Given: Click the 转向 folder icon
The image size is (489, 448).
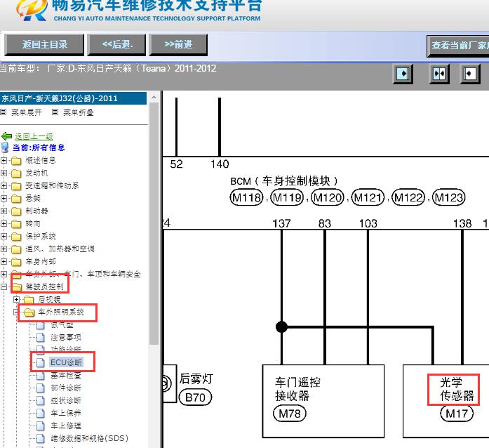Looking at the screenshot, I should click(x=16, y=224).
